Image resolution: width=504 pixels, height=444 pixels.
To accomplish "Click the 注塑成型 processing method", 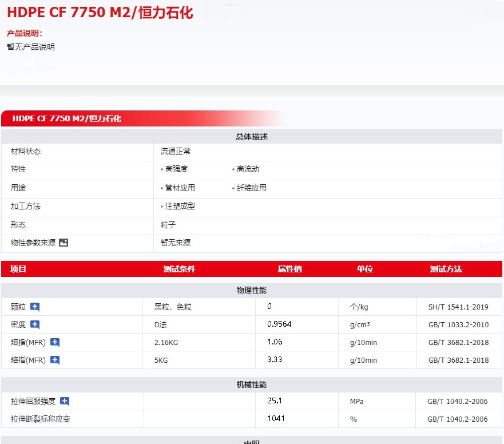I will pos(180,206).
